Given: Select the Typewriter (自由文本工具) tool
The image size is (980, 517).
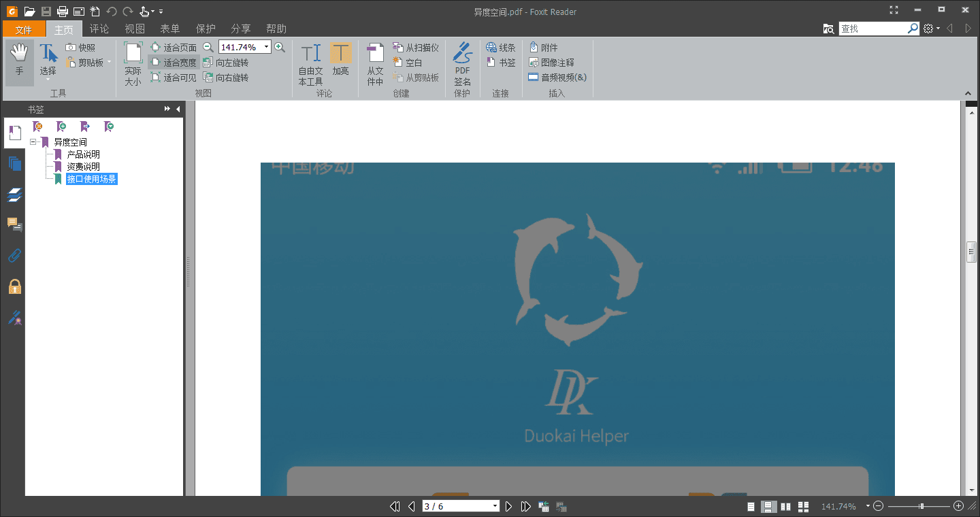Looking at the screenshot, I should point(310,63).
